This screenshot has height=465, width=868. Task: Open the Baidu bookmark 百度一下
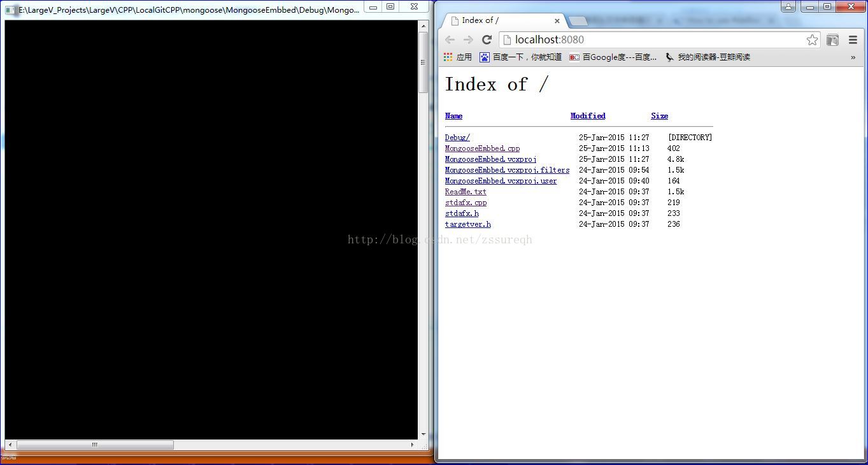tap(521, 57)
